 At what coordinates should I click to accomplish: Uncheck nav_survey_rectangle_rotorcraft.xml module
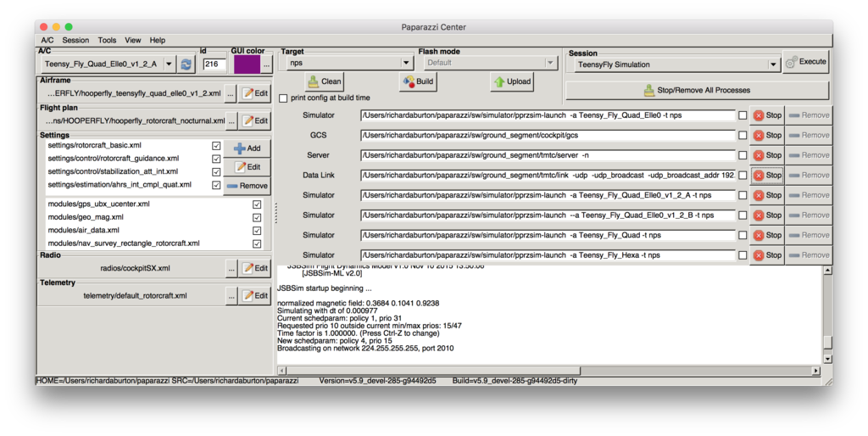pyautogui.click(x=257, y=243)
